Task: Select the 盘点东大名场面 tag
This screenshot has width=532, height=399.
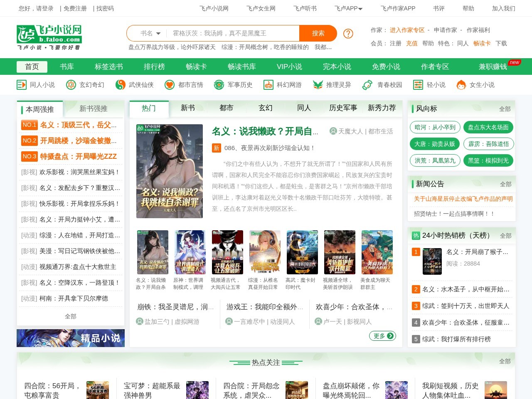Action: 488,127
